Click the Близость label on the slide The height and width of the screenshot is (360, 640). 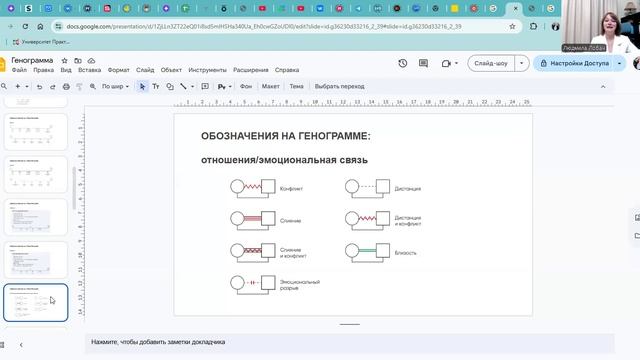[x=405, y=253]
